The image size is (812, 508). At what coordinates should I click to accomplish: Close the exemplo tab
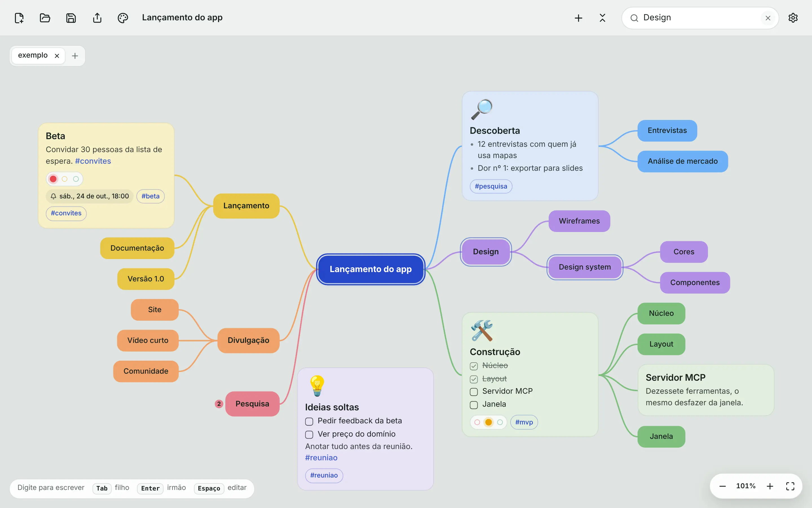(x=57, y=56)
